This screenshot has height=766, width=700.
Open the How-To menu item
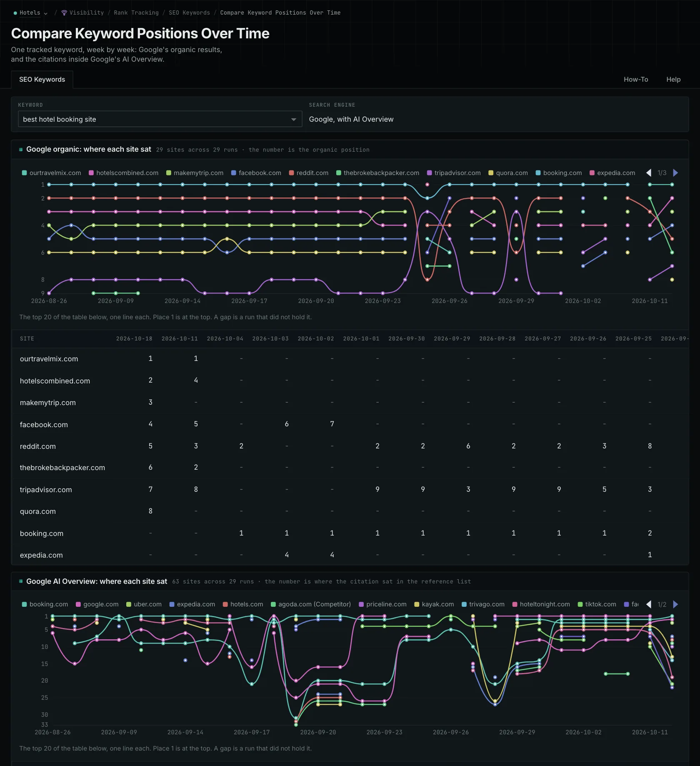point(636,80)
